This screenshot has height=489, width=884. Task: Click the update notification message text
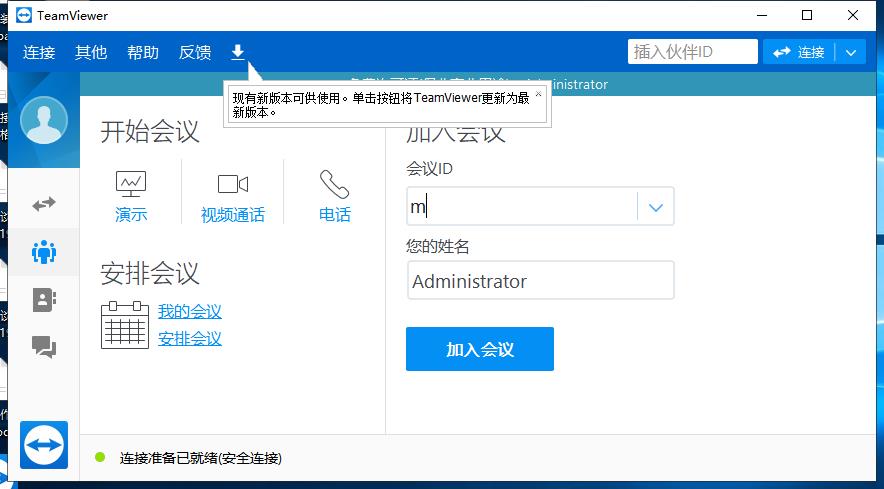pos(382,105)
